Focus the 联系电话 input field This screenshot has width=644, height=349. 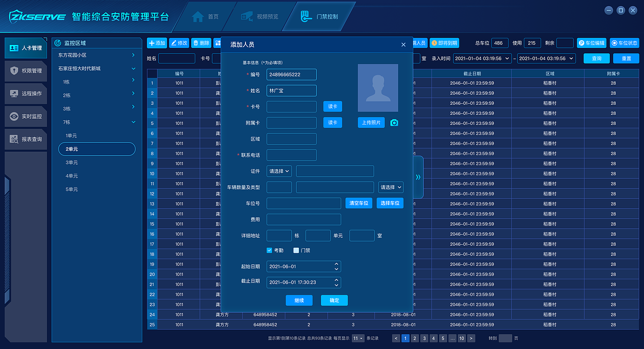292,155
